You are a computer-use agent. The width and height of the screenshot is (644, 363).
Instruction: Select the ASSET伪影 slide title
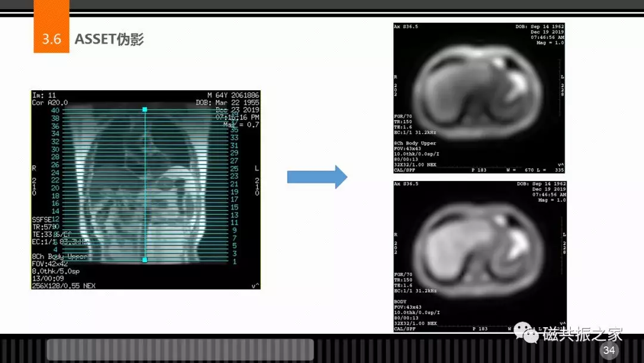pos(109,39)
